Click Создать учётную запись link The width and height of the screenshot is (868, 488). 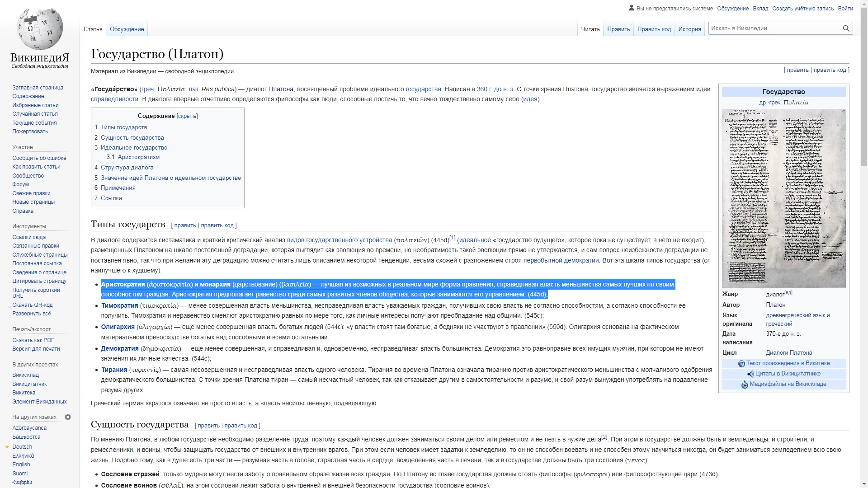click(x=803, y=9)
